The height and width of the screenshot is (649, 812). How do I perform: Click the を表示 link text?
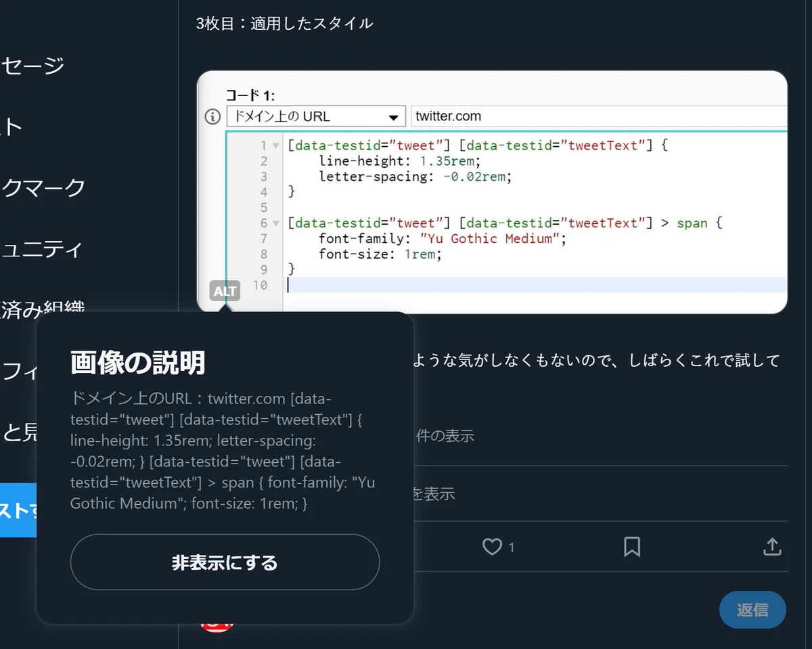pyautogui.click(x=434, y=494)
